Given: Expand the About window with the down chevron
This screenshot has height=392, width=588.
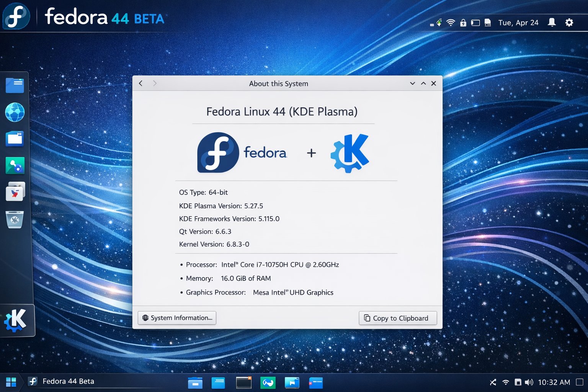Looking at the screenshot, I should [x=412, y=83].
